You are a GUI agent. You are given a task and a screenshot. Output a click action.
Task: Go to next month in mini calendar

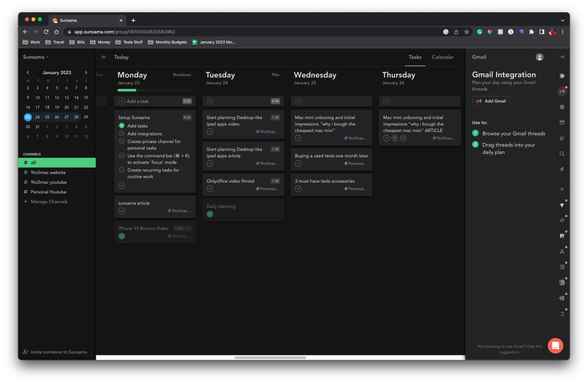point(86,72)
